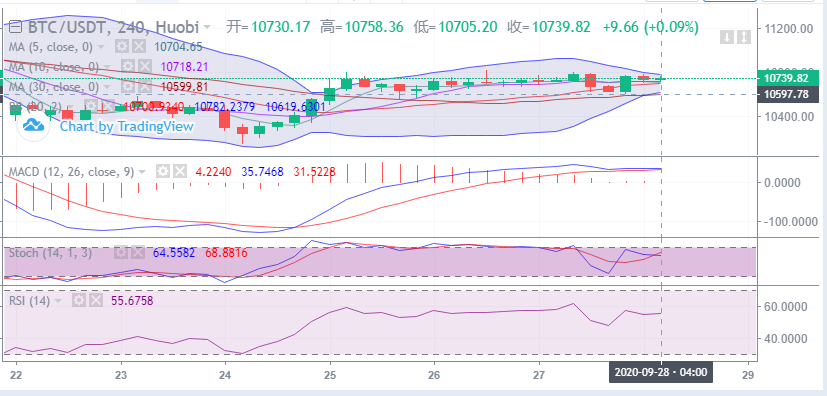Image resolution: width=827 pixels, height=396 pixels.
Task: Click the BTC/USDT, 240, Huobi title
Action: point(113,26)
